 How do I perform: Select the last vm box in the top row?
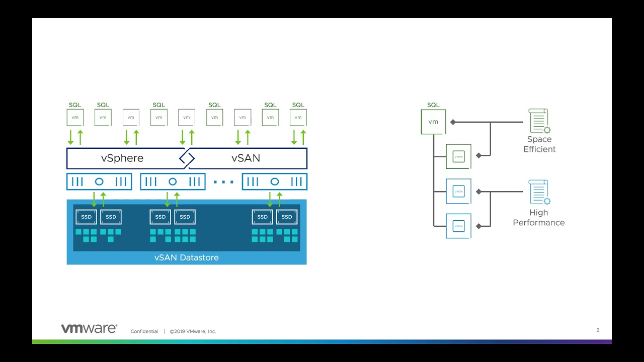(x=298, y=117)
